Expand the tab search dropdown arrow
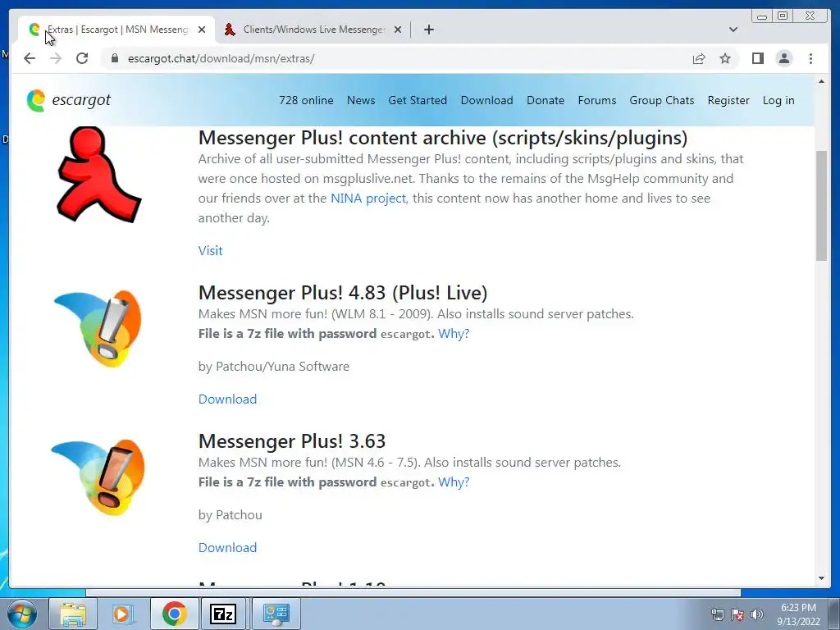The width and height of the screenshot is (840, 630). point(733,30)
